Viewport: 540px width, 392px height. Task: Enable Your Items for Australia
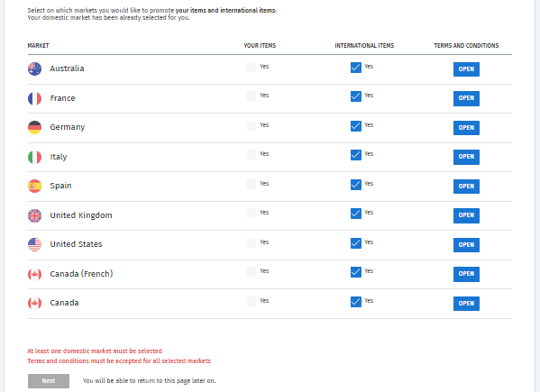251,67
